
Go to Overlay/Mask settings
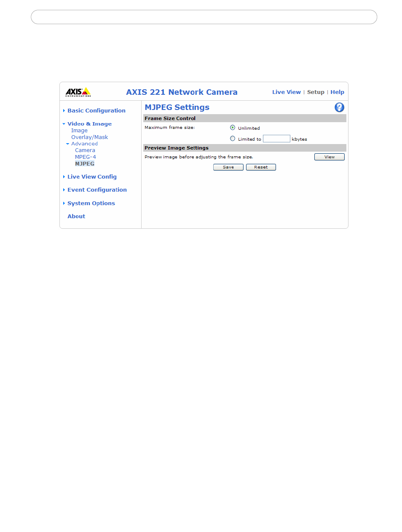[x=89, y=137]
